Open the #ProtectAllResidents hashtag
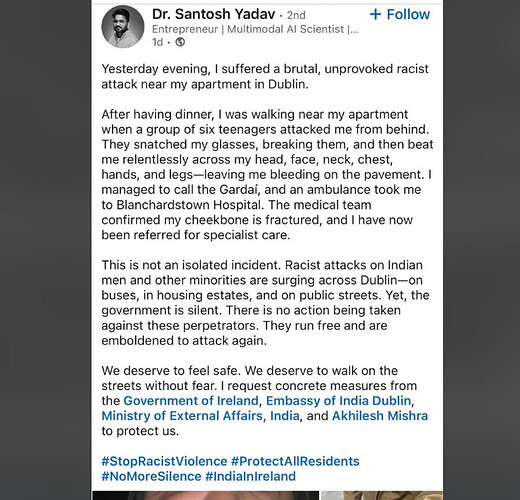The height and width of the screenshot is (500, 520). click(295, 461)
